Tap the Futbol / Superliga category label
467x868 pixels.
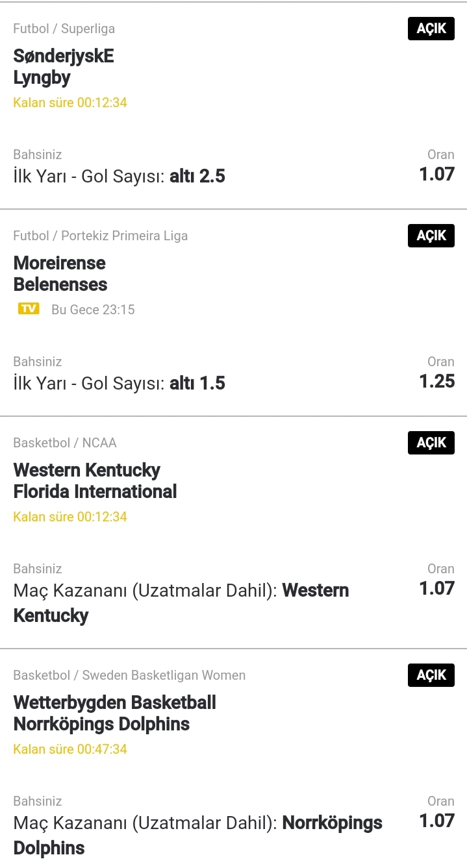[x=64, y=29]
